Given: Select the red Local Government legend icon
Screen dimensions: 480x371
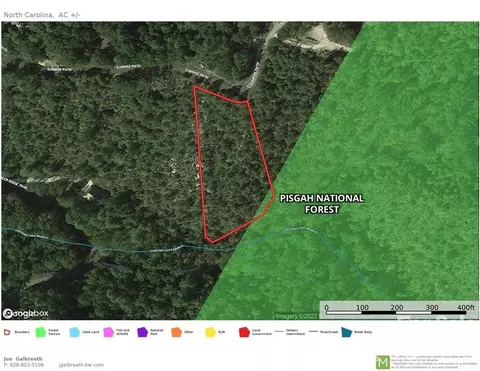Looking at the screenshot, I should point(244,332).
